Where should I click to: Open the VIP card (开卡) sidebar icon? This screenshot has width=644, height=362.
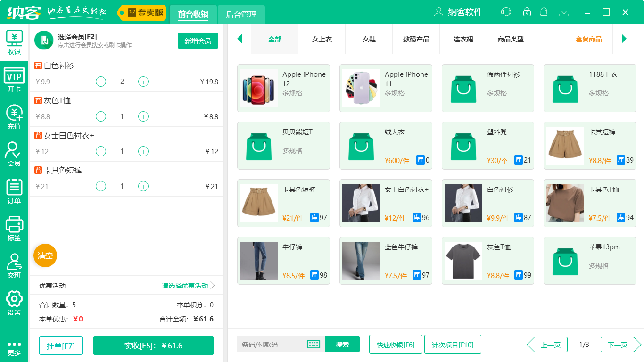point(14,79)
